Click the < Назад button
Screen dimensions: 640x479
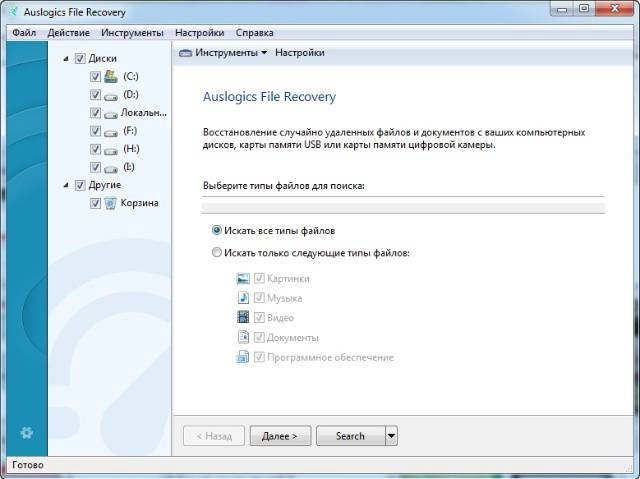214,436
